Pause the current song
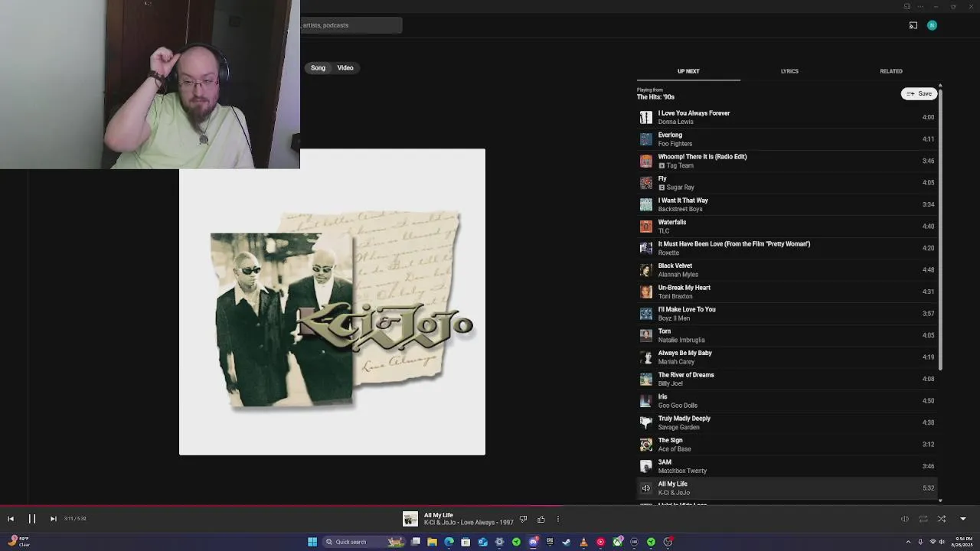980x551 pixels. point(32,519)
